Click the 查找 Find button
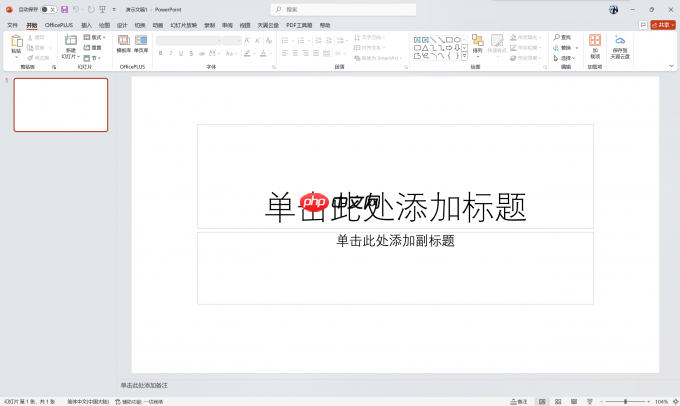Viewport: 680px width, 406px height. click(x=562, y=37)
